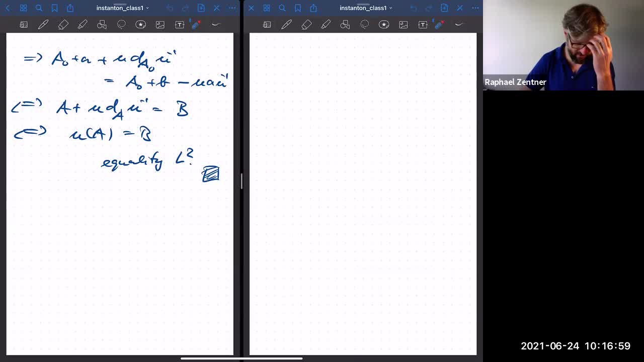
Task: Toggle read-only mode in left pane
Action: [216, 8]
